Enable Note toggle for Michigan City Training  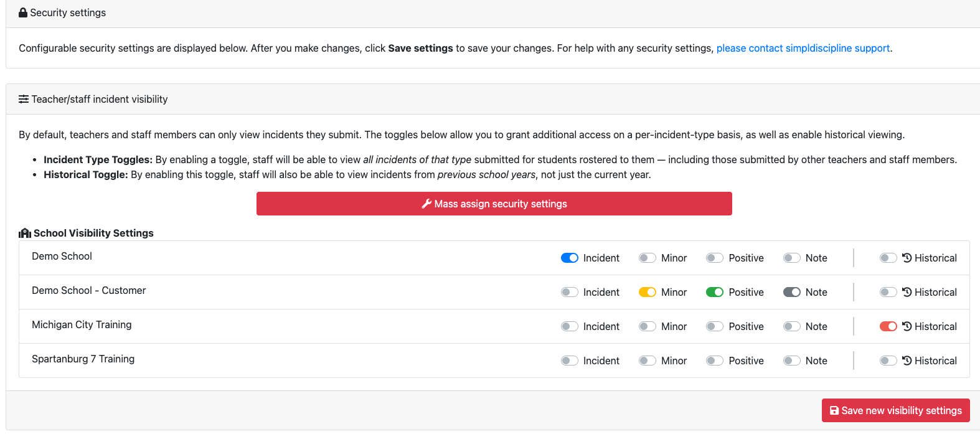tap(792, 326)
